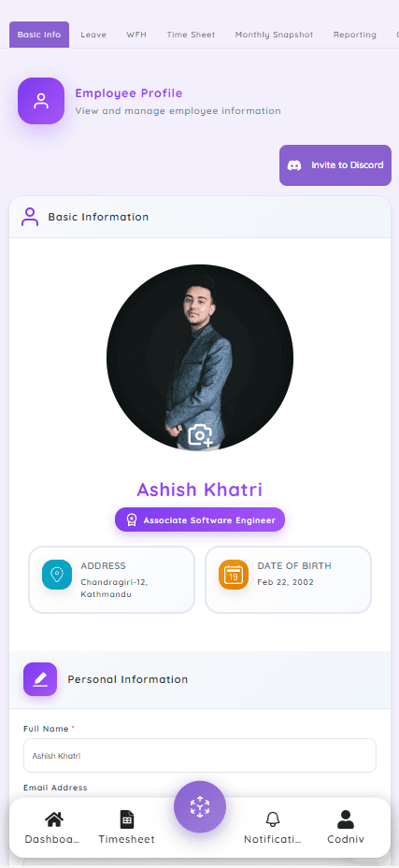Tap the central purple cube floating button
Viewport: 399px width, 868px height.
tap(200, 806)
